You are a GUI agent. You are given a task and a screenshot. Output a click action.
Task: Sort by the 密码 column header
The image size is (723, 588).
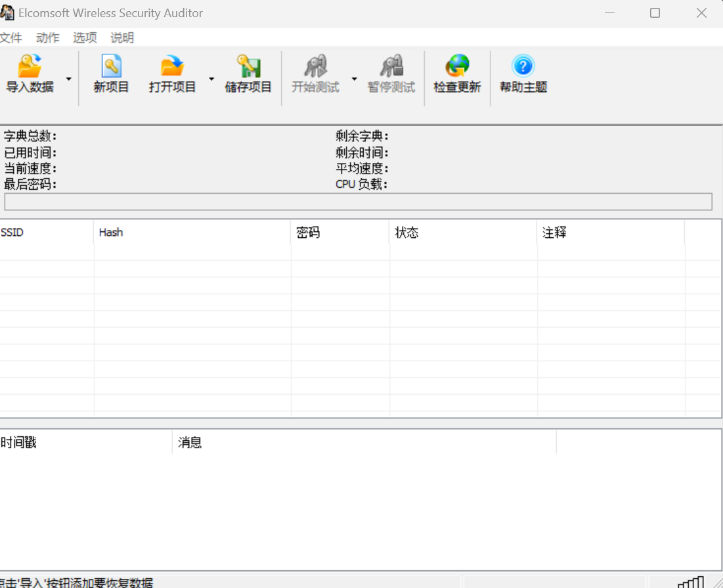340,233
